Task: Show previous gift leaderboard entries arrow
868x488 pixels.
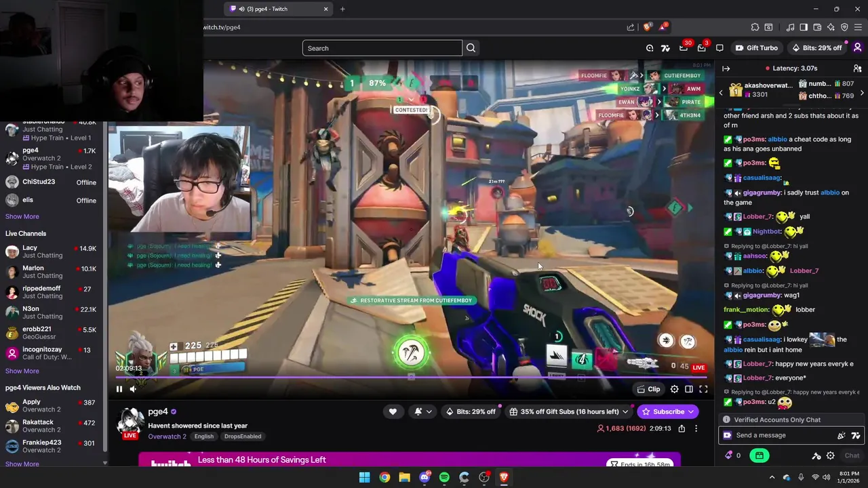Action: pyautogui.click(x=722, y=92)
